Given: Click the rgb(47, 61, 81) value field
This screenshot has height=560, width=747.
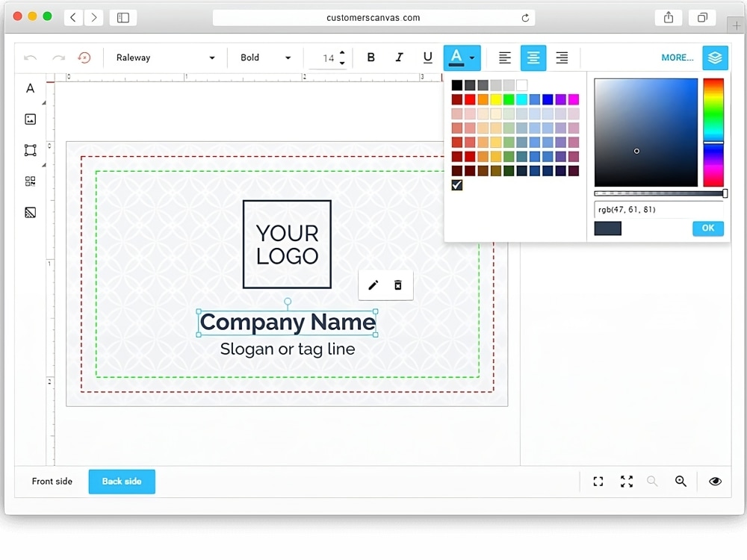Looking at the screenshot, I should point(658,210).
